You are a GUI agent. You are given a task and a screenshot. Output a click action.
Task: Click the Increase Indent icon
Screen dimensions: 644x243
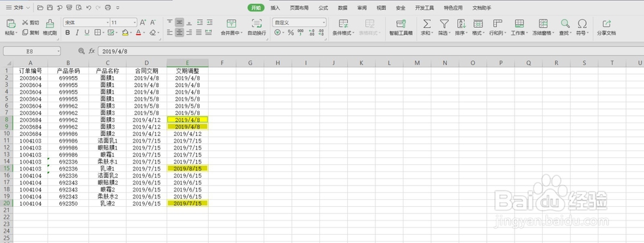point(209,23)
